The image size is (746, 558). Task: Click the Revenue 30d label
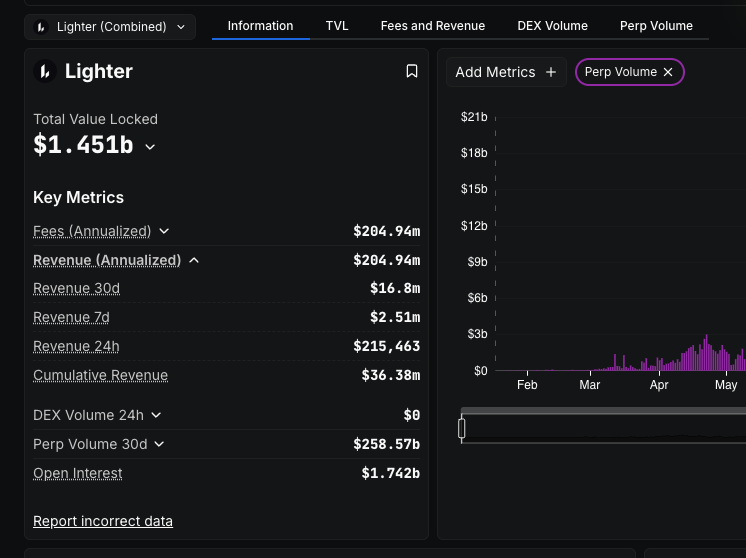(x=76, y=288)
